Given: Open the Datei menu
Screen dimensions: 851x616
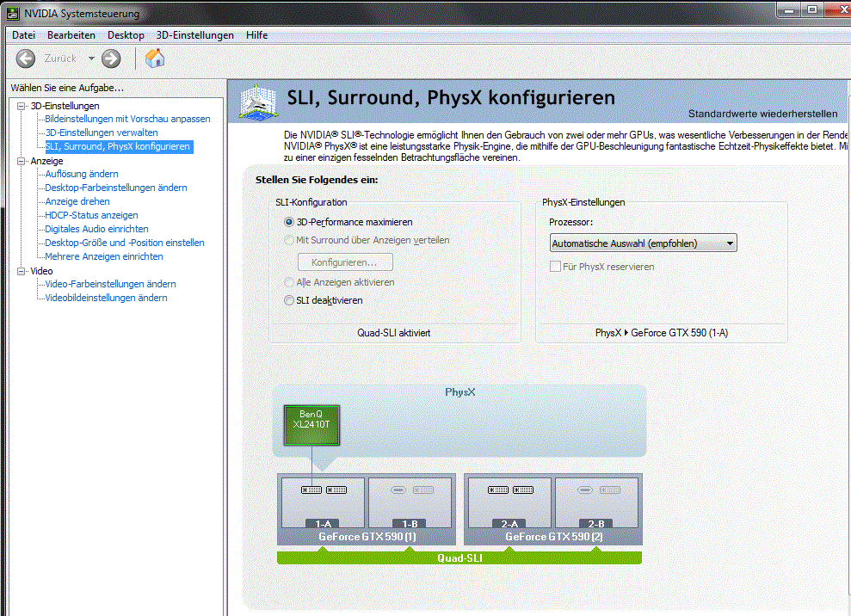Looking at the screenshot, I should (x=23, y=35).
